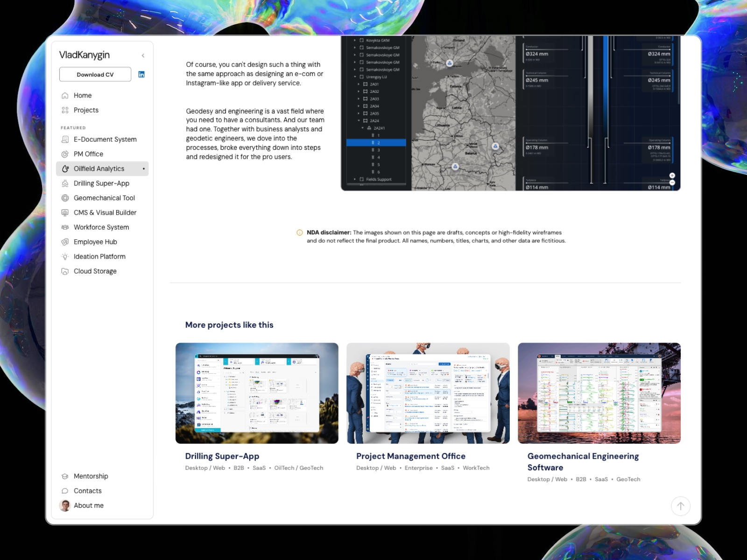Viewport: 747px width, 560px height.
Task: Click the 'Lithuania' label on the map
Action: (x=443, y=126)
